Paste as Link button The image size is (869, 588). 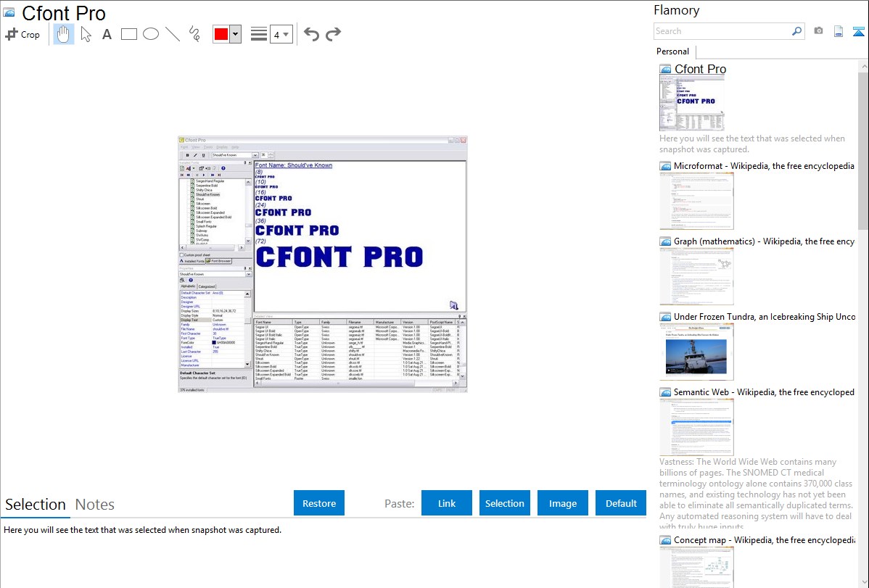(x=447, y=503)
